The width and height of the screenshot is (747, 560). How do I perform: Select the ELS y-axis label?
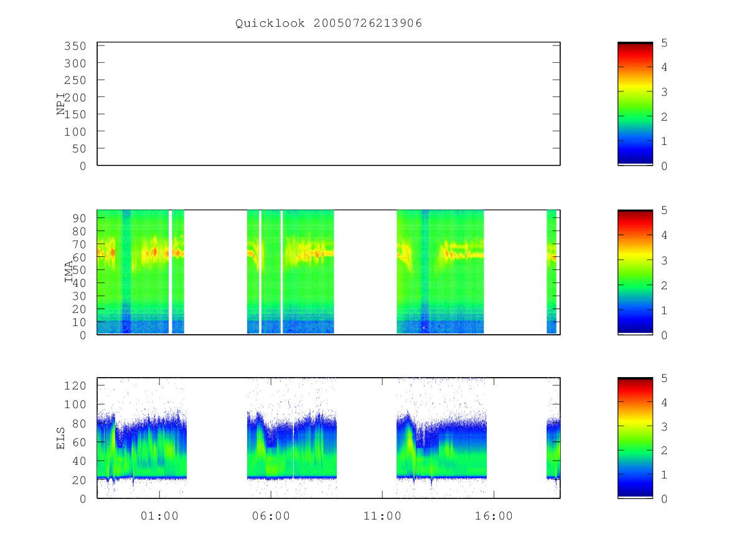[62, 438]
